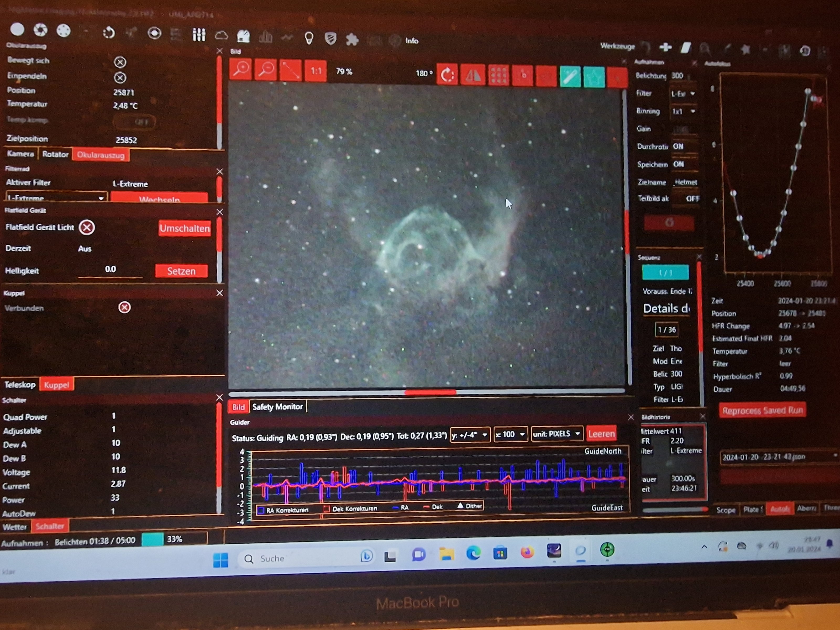Click the zoom-in magnifier above the image
The width and height of the screenshot is (840, 630).
[241, 69]
